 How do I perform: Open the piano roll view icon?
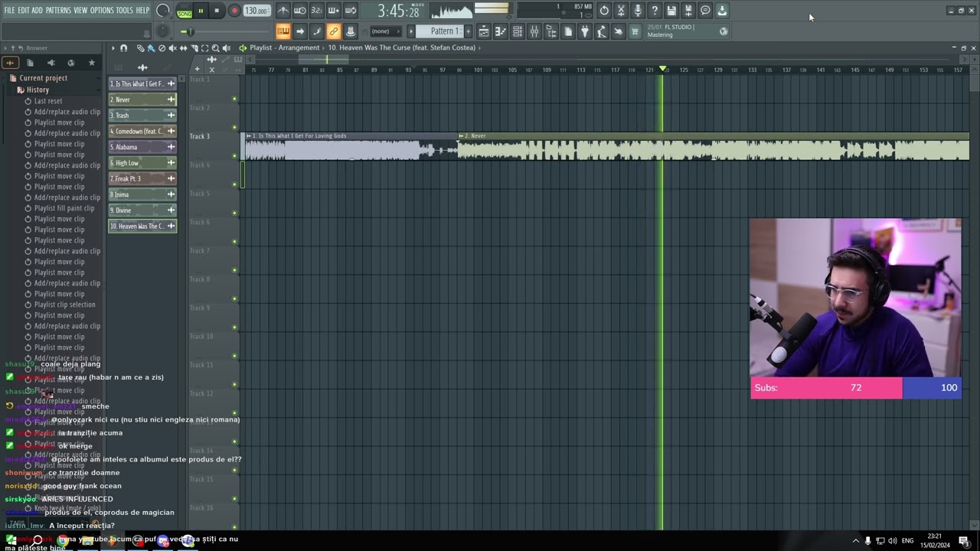501,31
